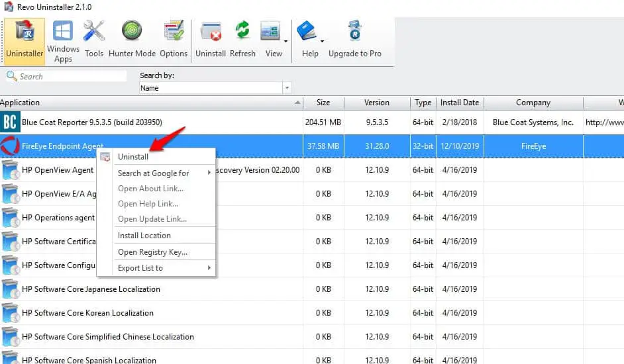Sort by the Size column header
Viewport: 624px width, 364px height.
coord(323,103)
